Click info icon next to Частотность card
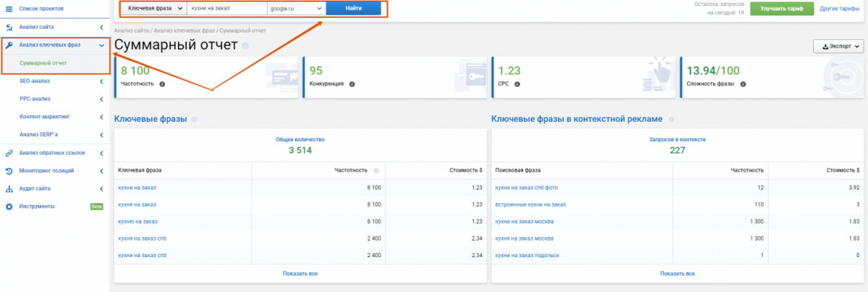The width and height of the screenshot is (868, 292). coord(162,84)
